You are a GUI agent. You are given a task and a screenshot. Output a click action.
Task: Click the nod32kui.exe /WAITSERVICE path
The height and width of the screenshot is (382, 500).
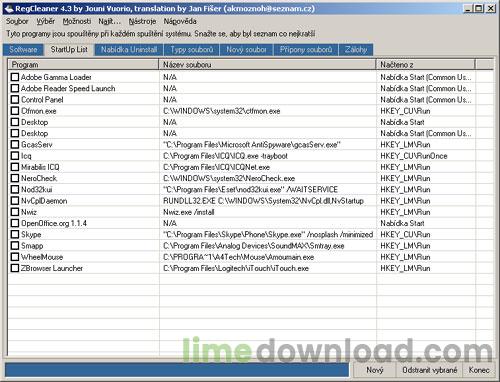click(x=250, y=189)
